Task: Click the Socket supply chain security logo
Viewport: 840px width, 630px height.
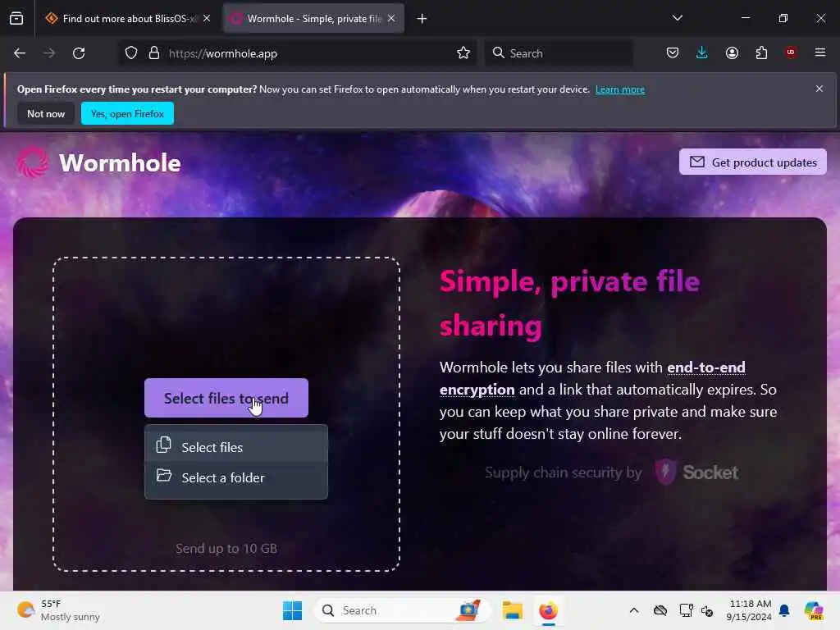Action: click(x=696, y=472)
